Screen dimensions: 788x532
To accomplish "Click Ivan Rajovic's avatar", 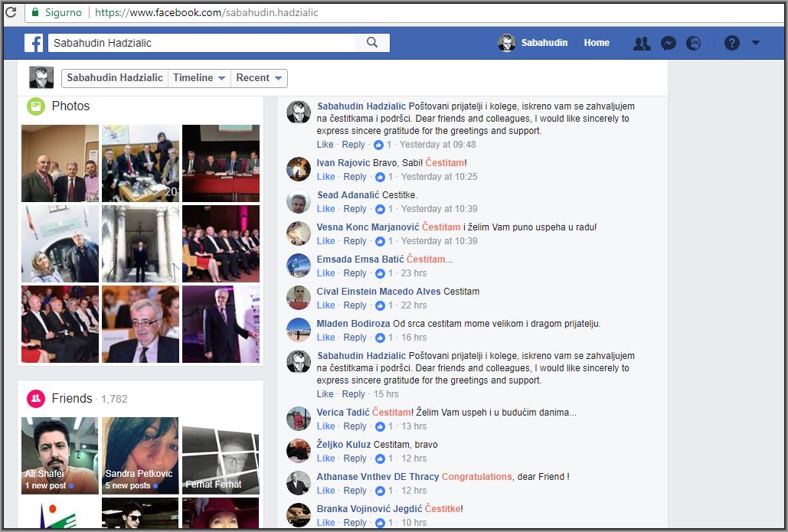I will (299, 169).
